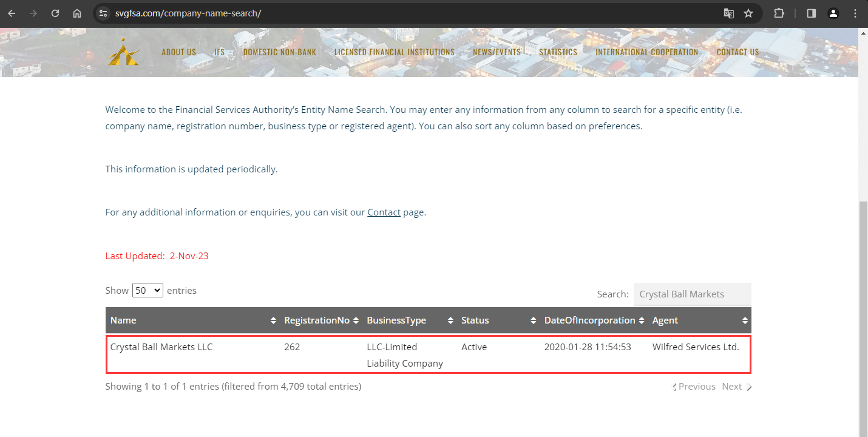Viewport: 868px width, 437px height.
Task: Open the IFS menu item
Action: pyautogui.click(x=220, y=52)
